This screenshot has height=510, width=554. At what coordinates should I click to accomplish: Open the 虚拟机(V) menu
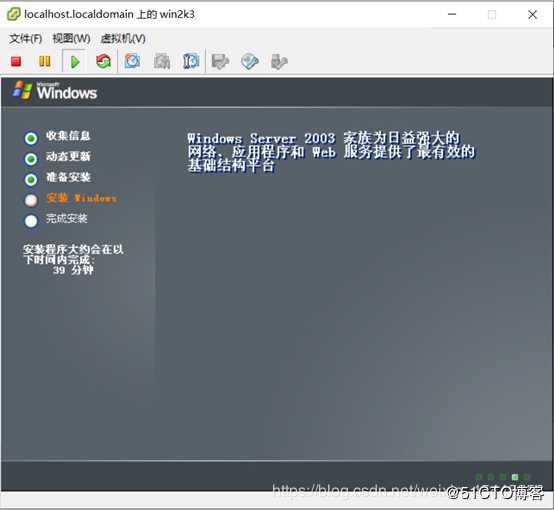click(x=123, y=38)
